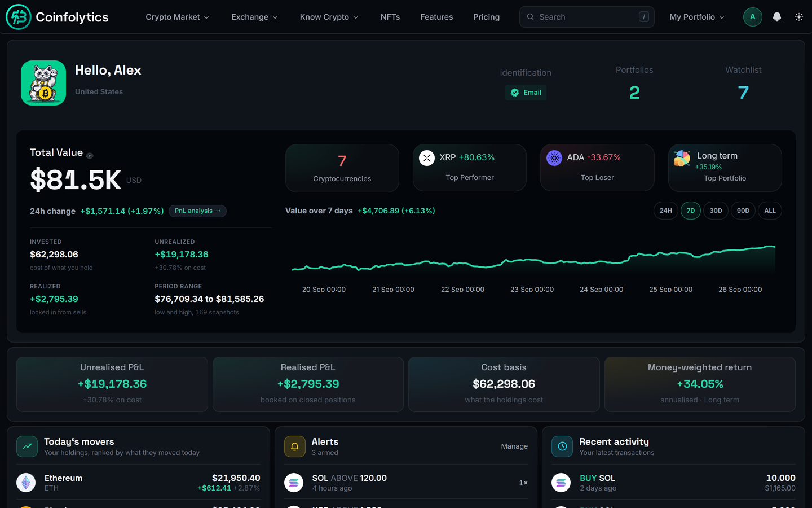The height and width of the screenshot is (508, 812).
Task: Click the Recent activity clock icon
Action: click(562, 446)
